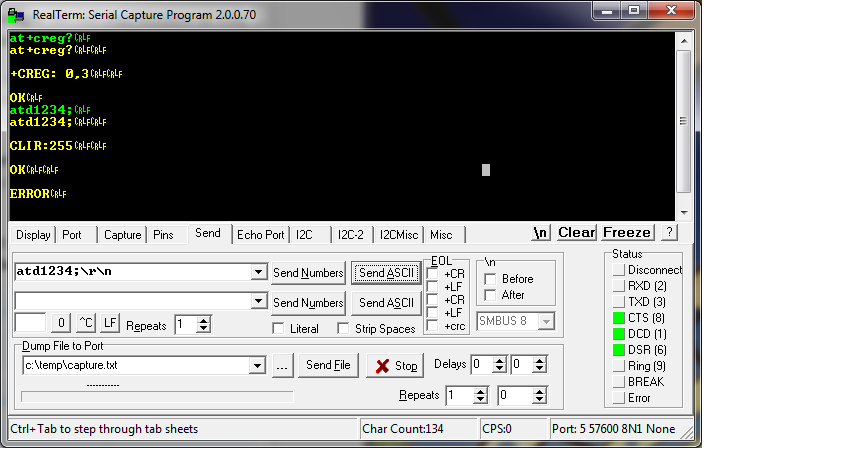Click the Freeze button
Screen dimensions: 855x462
(627, 232)
